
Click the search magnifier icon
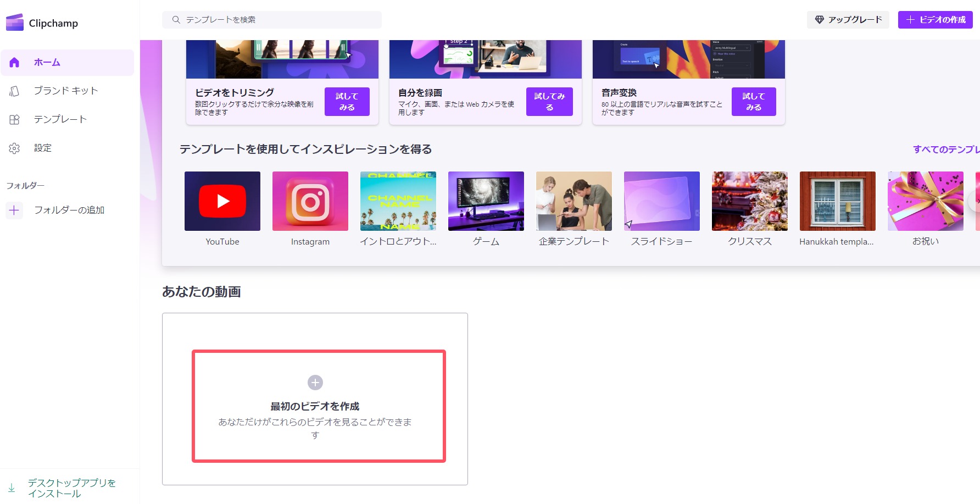pos(176,20)
